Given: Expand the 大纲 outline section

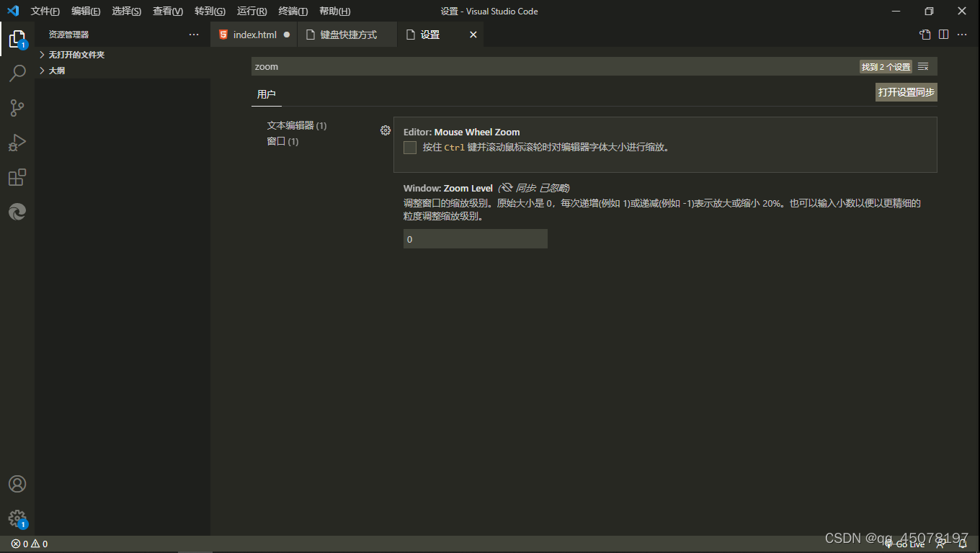Looking at the screenshot, I should (x=122, y=71).
